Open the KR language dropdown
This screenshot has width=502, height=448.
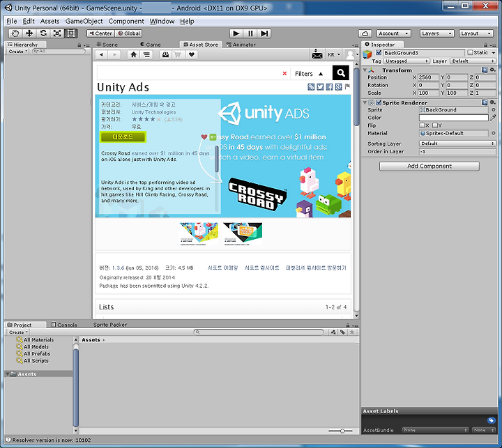[x=333, y=55]
